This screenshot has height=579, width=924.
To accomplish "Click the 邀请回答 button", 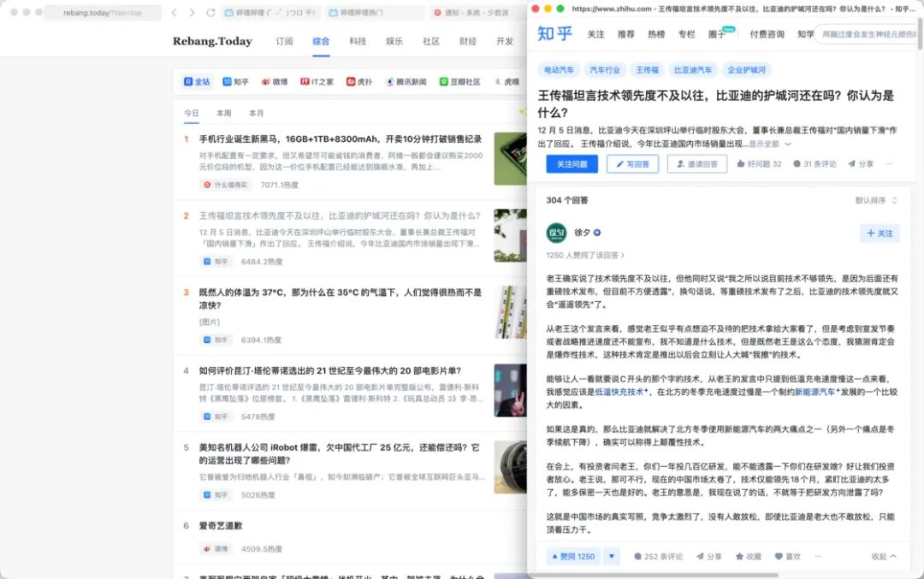I will pos(697,163).
